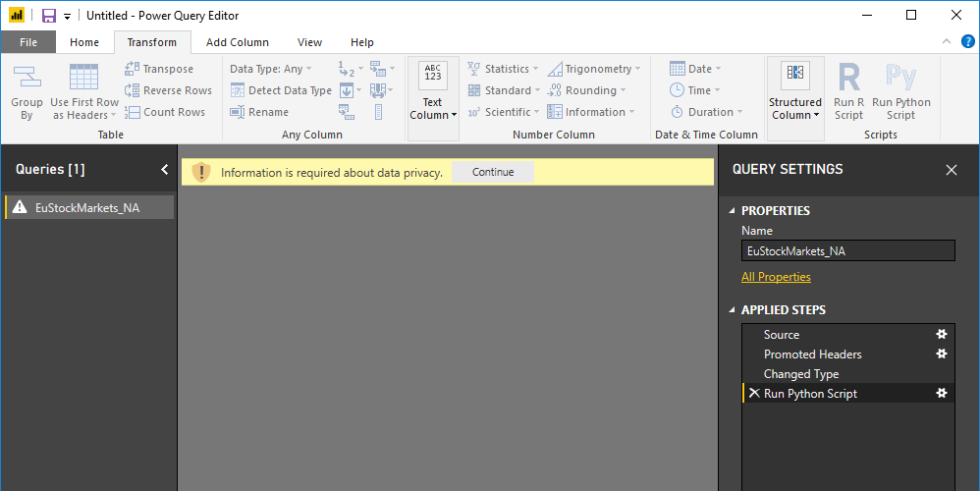
Task: Click the Rename column button
Action: [x=259, y=112]
